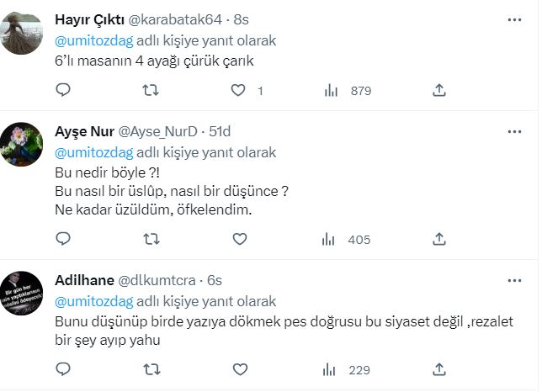The image size is (542, 392).
Task: Open more options on Ayşe Nur's tweet
Action: coord(512,131)
